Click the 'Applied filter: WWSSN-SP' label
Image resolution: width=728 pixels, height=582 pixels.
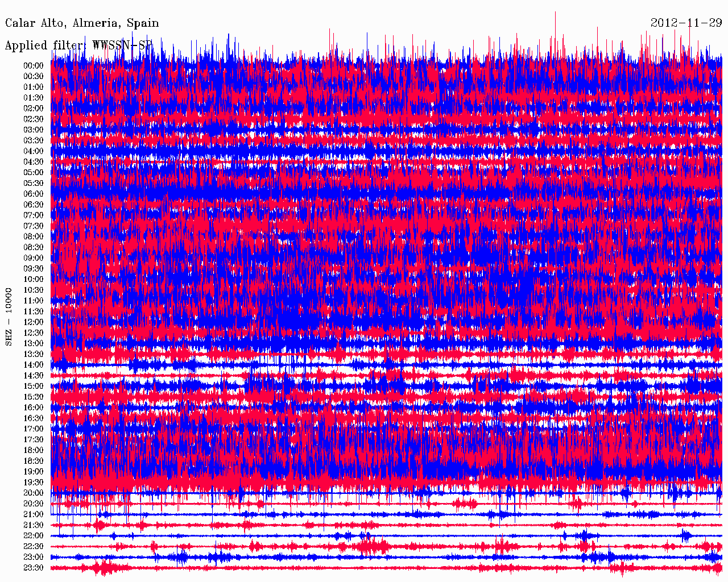coord(79,45)
